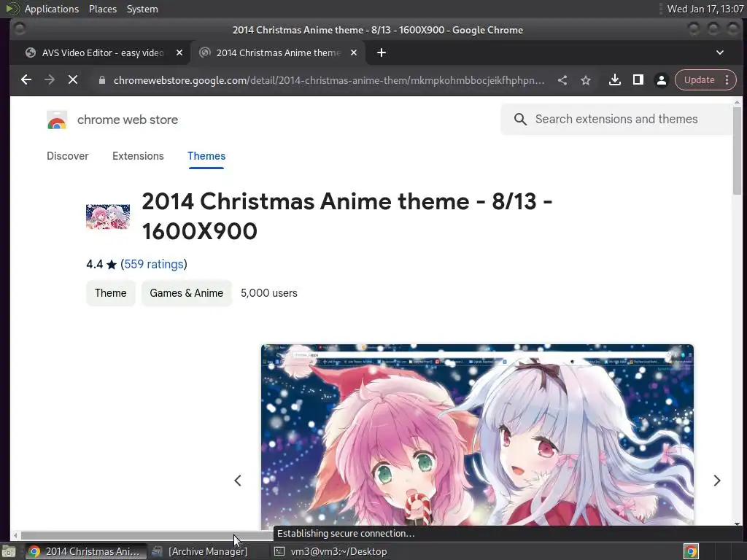Toggle the side panel icon
Screen dimensions: 747x560
pyautogui.click(x=638, y=80)
